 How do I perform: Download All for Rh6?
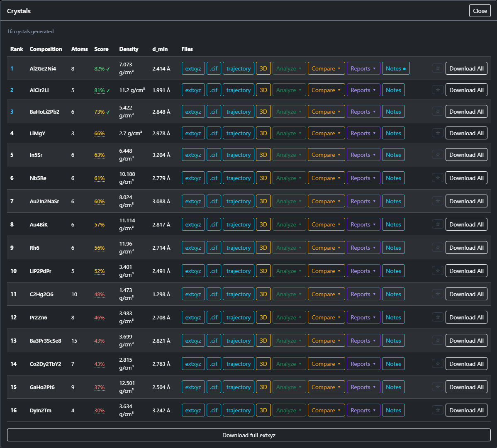tap(466, 248)
